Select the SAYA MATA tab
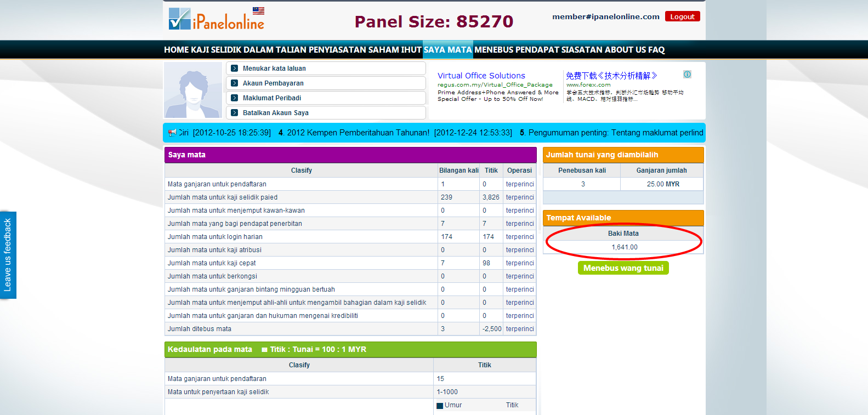This screenshot has height=415, width=868. [x=447, y=50]
